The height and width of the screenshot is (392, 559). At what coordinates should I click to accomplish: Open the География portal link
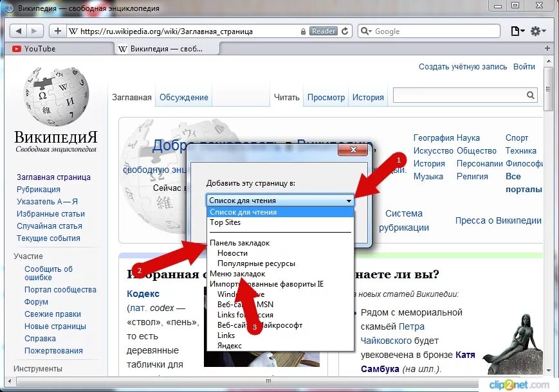(x=434, y=138)
